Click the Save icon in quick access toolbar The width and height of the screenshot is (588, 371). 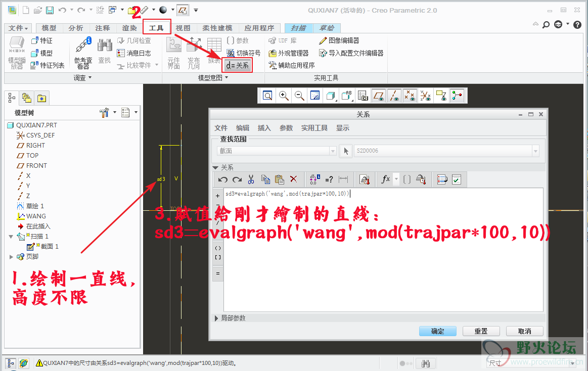click(50, 10)
